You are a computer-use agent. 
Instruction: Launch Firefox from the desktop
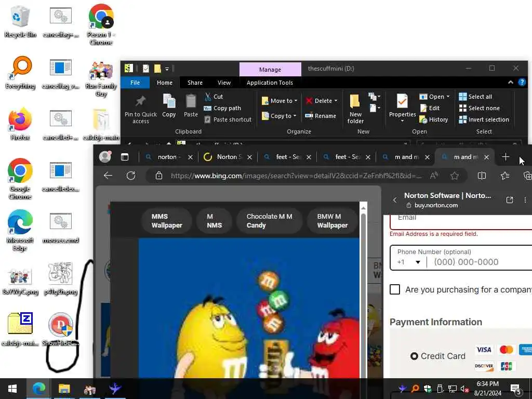pyautogui.click(x=20, y=124)
